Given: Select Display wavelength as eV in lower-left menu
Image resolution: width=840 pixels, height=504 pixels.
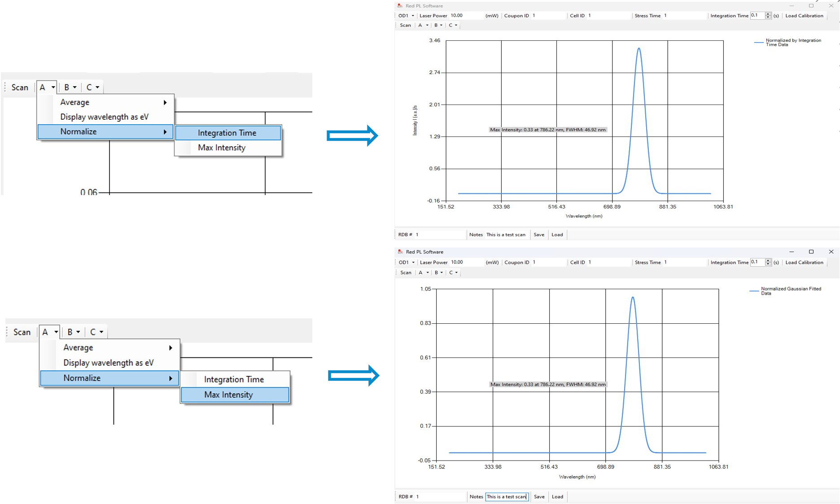Looking at the screenshot, I should coord(109,363).
